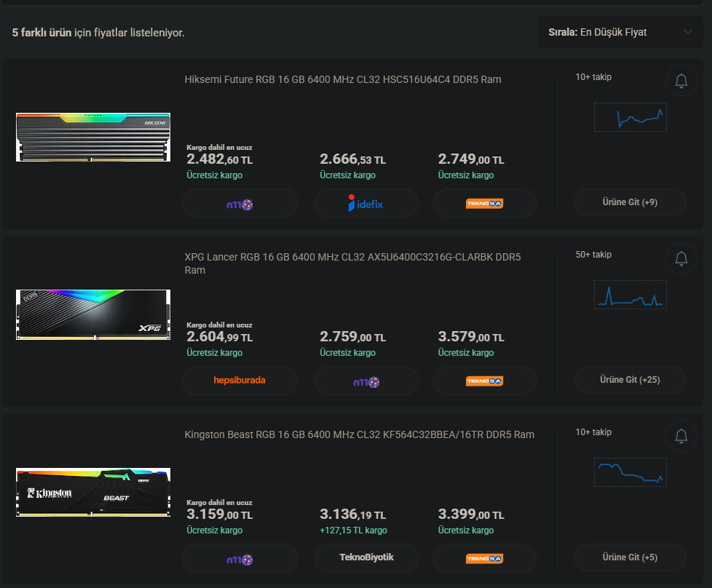Viewport: 712px width, 588px height.
Task: Click Ürüne Git (+5) button
Action: point(630,557)
